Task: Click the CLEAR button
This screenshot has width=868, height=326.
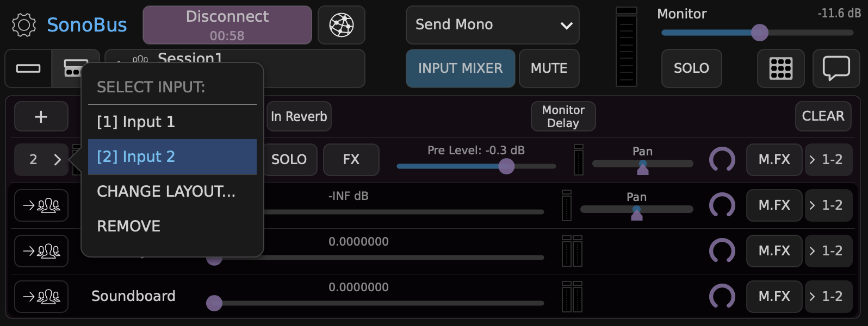Action: 823,116
